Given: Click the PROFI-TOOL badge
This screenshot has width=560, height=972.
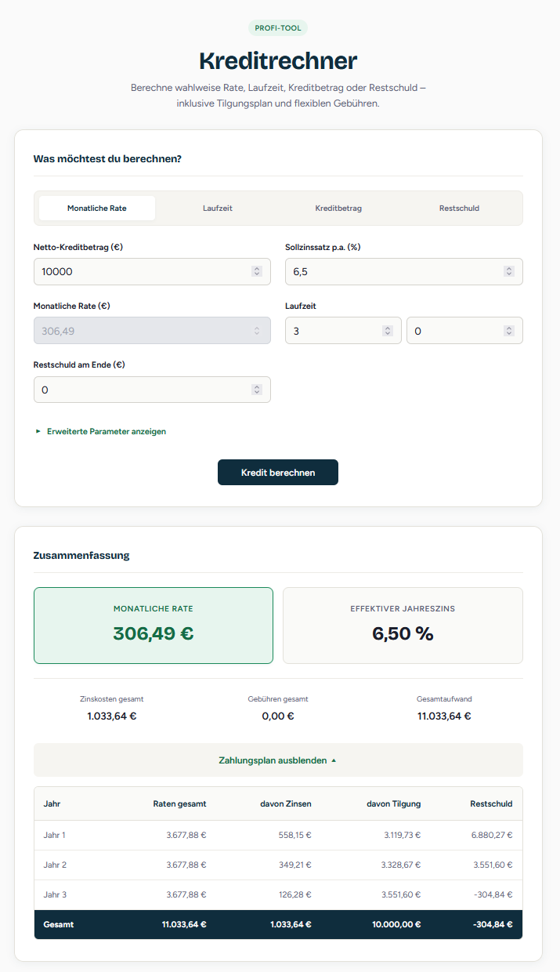Looking at the screenshot, I should click(x=278, y=28).
